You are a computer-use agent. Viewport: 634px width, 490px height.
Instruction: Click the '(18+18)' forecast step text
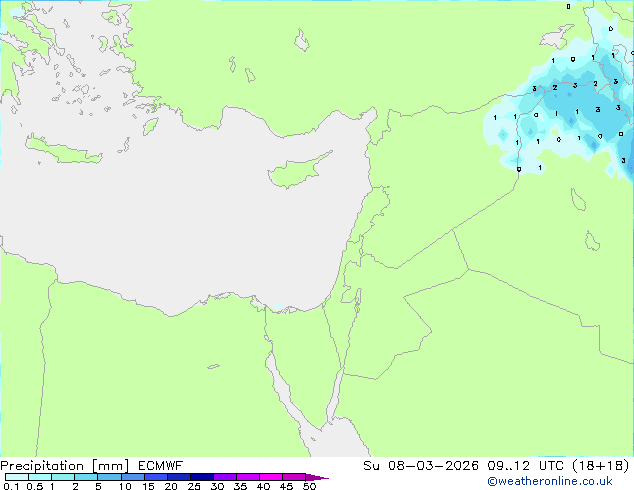click(601, 466)
